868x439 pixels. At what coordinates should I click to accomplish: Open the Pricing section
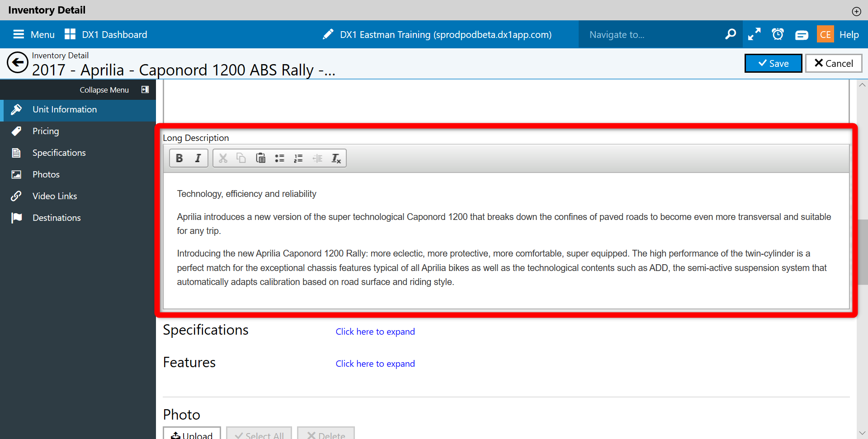tap(78, 131)
